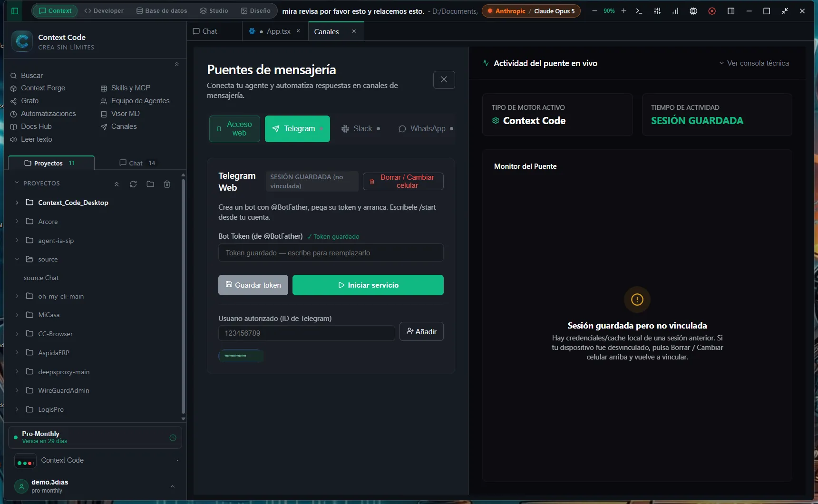This screenshot has width=818, height=504.
Task: Select the Chat 14 sidebar tab
Action: 137,163
